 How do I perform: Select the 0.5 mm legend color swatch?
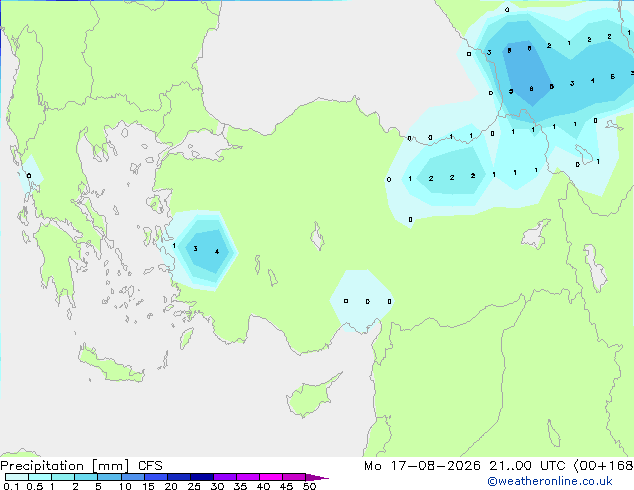point(40,477)
